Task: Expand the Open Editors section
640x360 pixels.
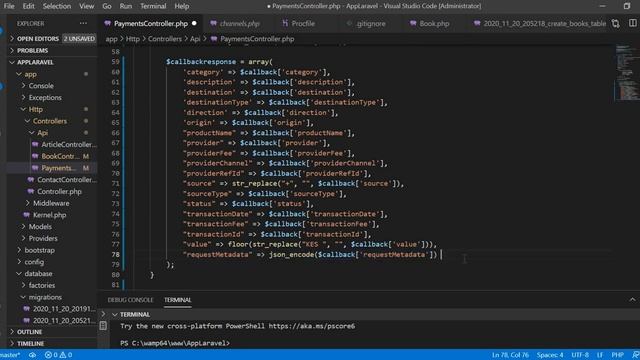Action: (12, 38)
